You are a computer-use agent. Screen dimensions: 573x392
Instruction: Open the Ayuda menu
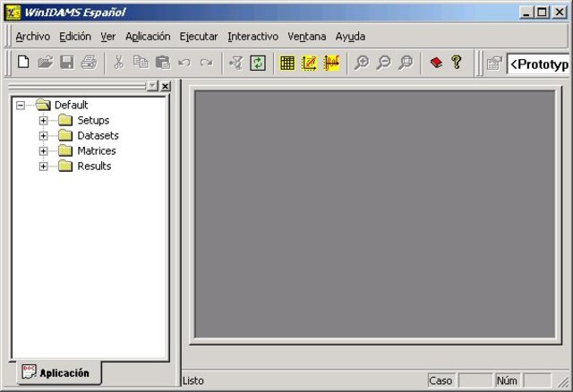pyautogui.click(x=350, y=37)
